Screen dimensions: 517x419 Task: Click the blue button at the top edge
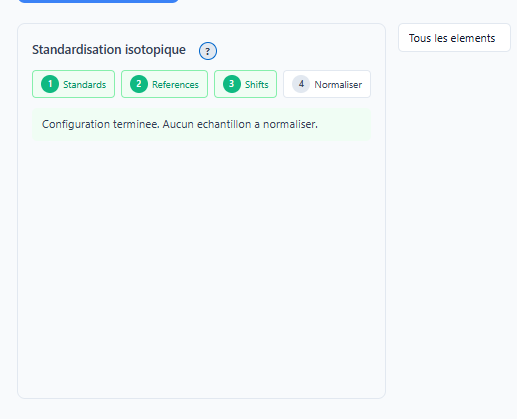[x=98, y=1]
